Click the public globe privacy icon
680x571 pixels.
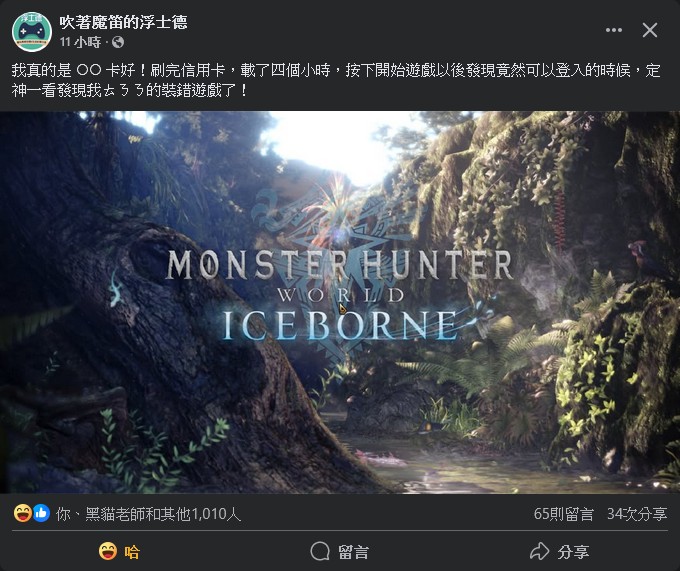[x=118, y=42]
